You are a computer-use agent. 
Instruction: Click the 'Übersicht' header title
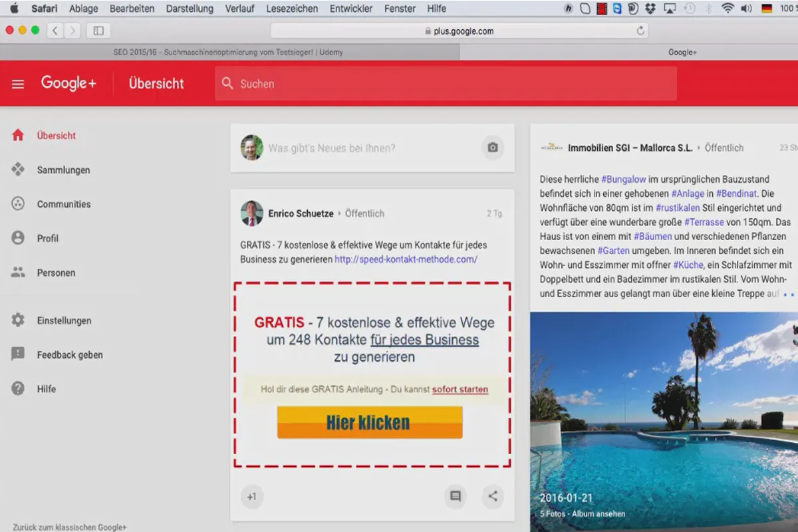[x=156, y=84]
